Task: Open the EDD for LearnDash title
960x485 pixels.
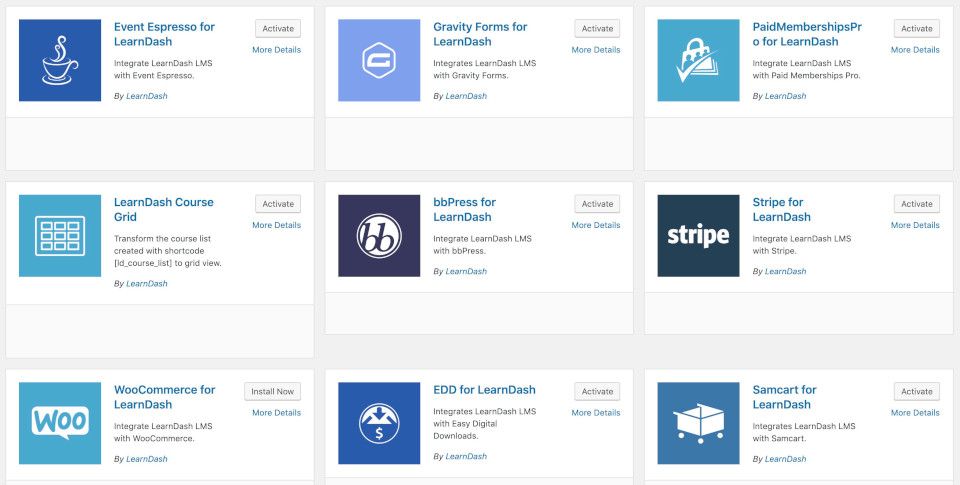Action: pyautogui.click(x=484, y=389)
